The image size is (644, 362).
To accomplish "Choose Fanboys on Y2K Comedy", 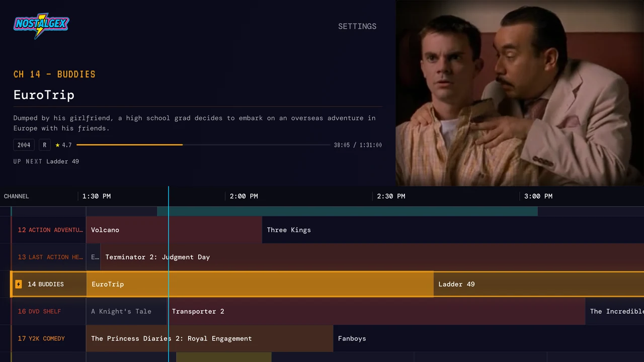I will pyautogui.click(x=489, y=338).
